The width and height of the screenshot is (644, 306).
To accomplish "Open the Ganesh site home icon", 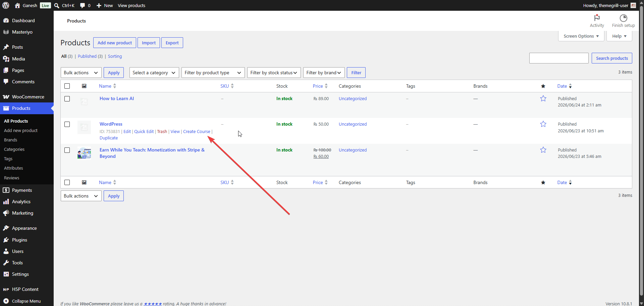I will tap(17, 5).
